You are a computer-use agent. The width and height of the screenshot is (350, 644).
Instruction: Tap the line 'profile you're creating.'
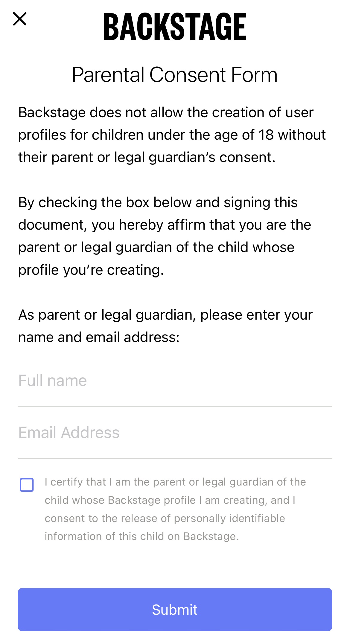tap(91, 270)
